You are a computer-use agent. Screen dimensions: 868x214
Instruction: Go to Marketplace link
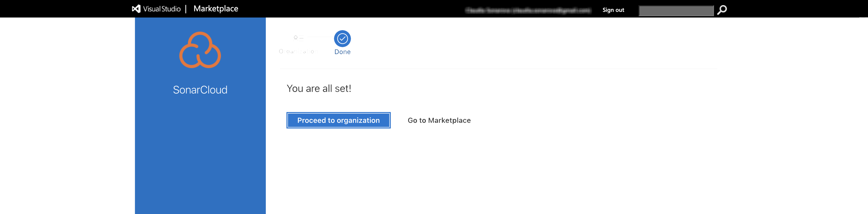tap(439, 121)
